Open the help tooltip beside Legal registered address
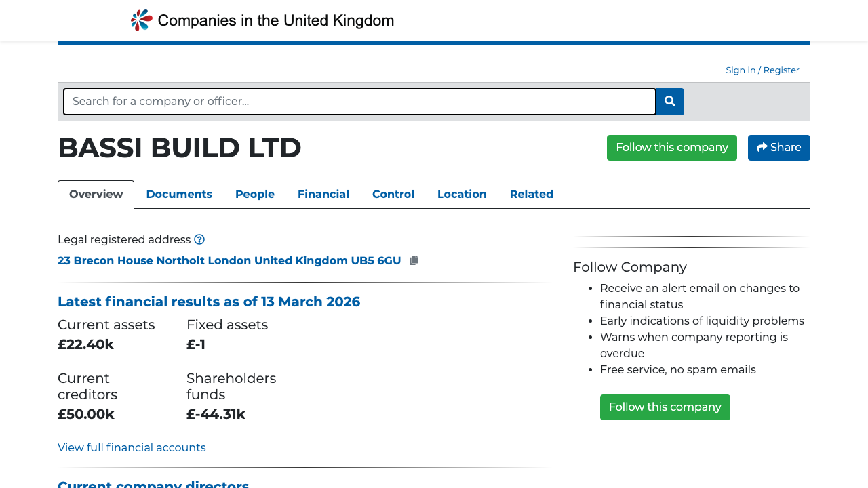 199,239
